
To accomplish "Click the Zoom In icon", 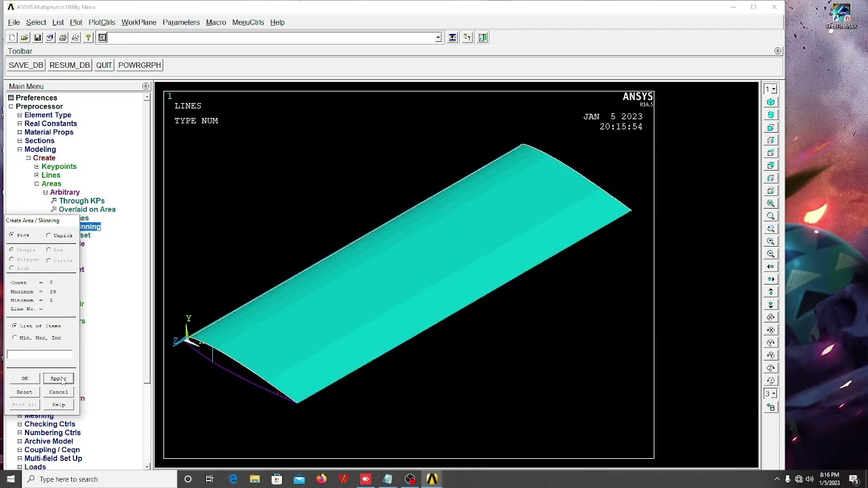I will [771, 241].
